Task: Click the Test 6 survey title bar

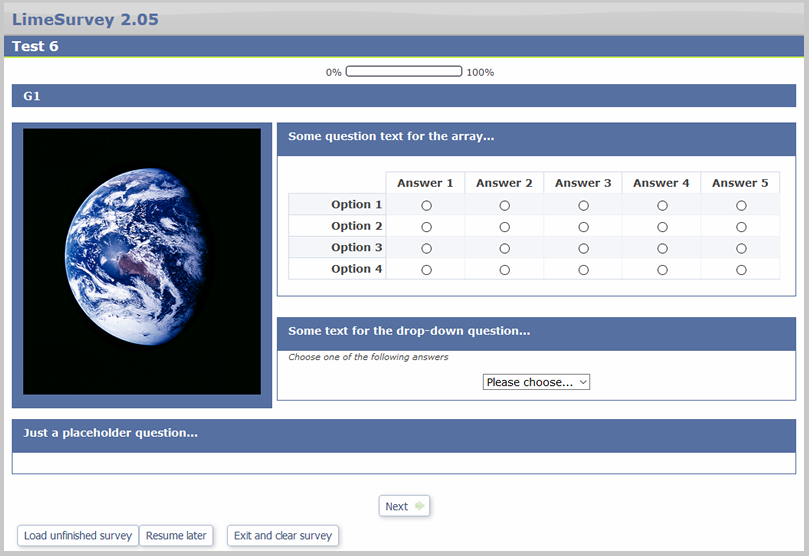Action: point(404,46)
